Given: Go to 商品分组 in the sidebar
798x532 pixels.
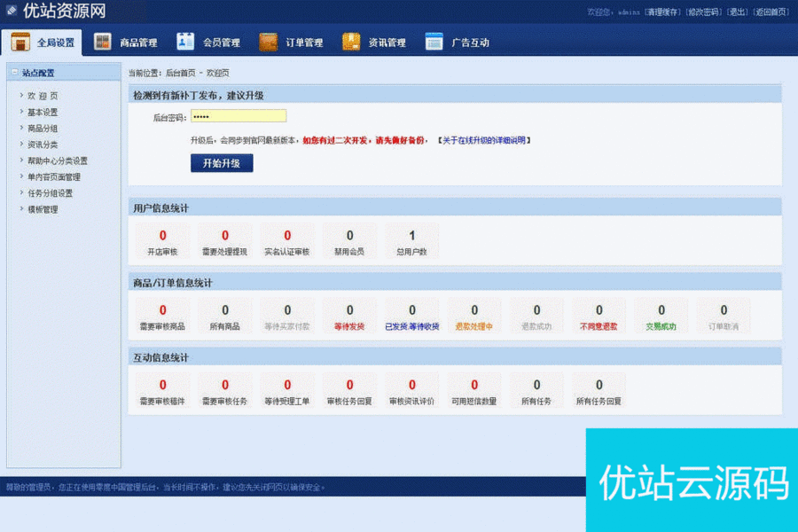Looking at the screenshot, I should click(x=43, y=129).
